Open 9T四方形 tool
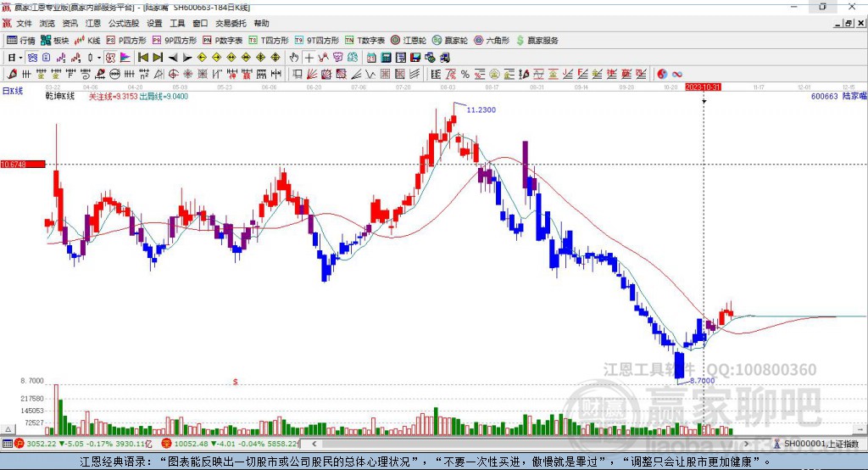 tap(317, 41)
